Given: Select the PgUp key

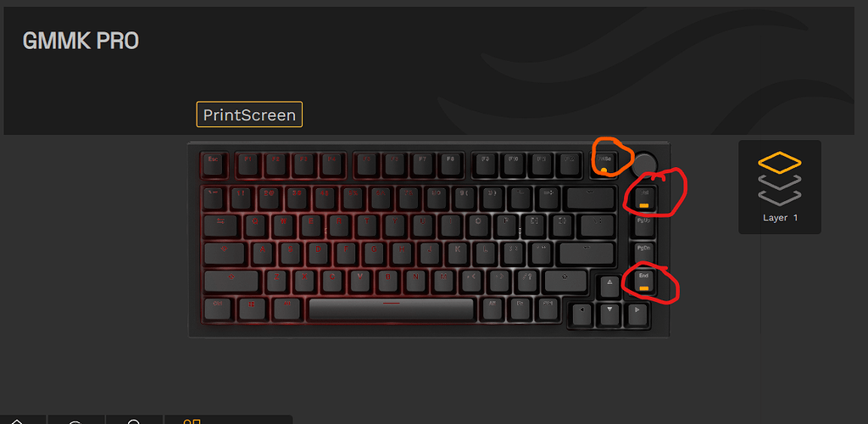Looking at the screenshot, I should [644, 226].
